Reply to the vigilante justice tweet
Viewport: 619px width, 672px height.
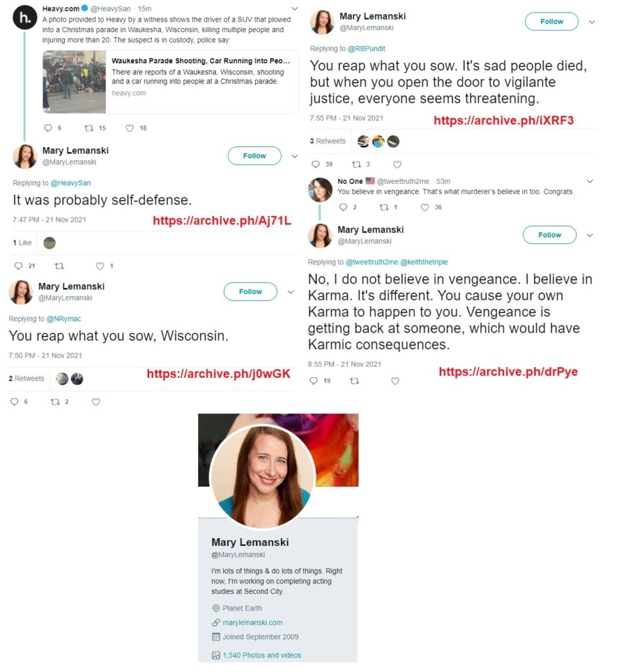[x=316, y=165]
